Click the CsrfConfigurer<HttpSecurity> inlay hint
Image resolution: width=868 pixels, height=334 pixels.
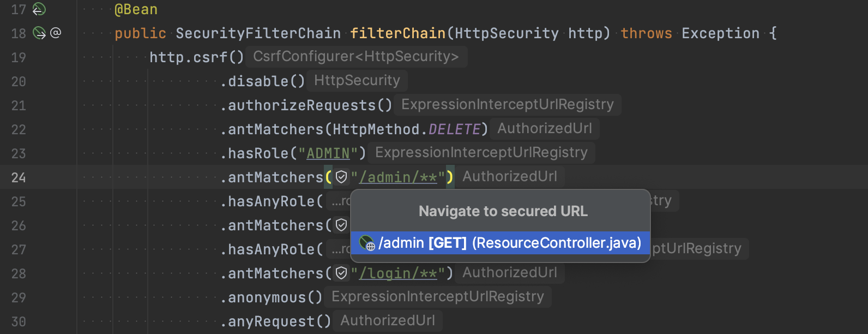tap(355, 56)
